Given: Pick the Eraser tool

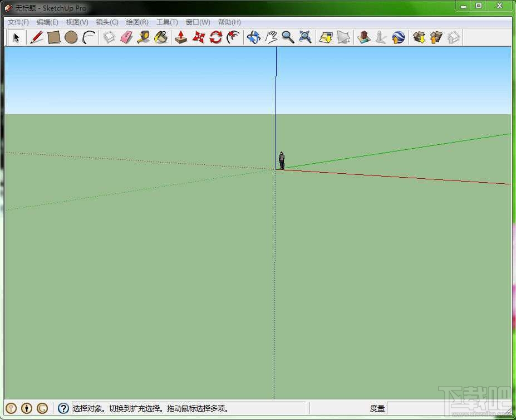Looking at the screenshot, I should 126,37.
